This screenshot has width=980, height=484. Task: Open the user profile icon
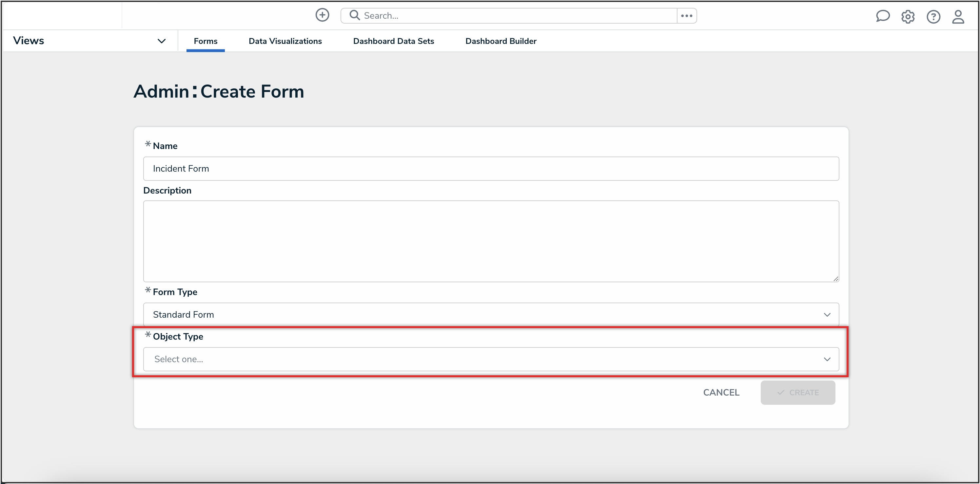coord(958,17)
